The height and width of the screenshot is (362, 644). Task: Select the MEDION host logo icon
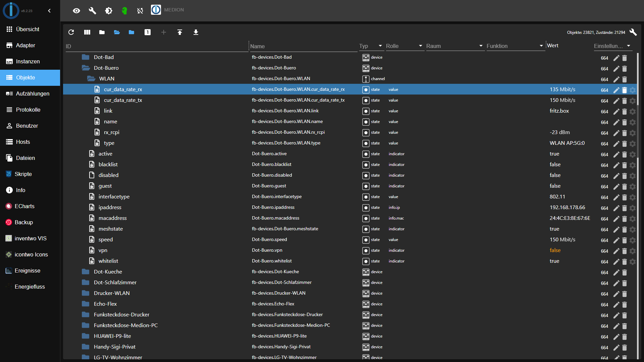[156, 10]
